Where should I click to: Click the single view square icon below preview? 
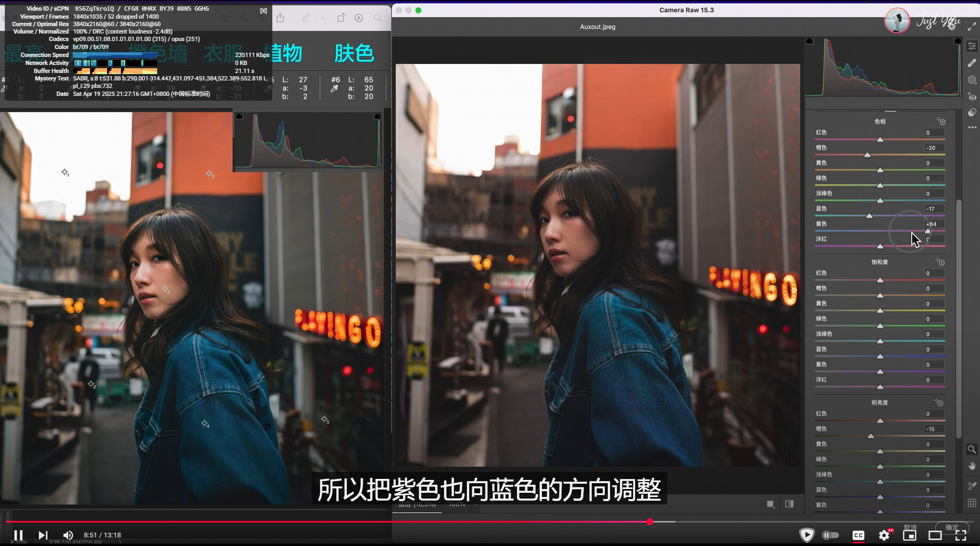tap(771, 504)
